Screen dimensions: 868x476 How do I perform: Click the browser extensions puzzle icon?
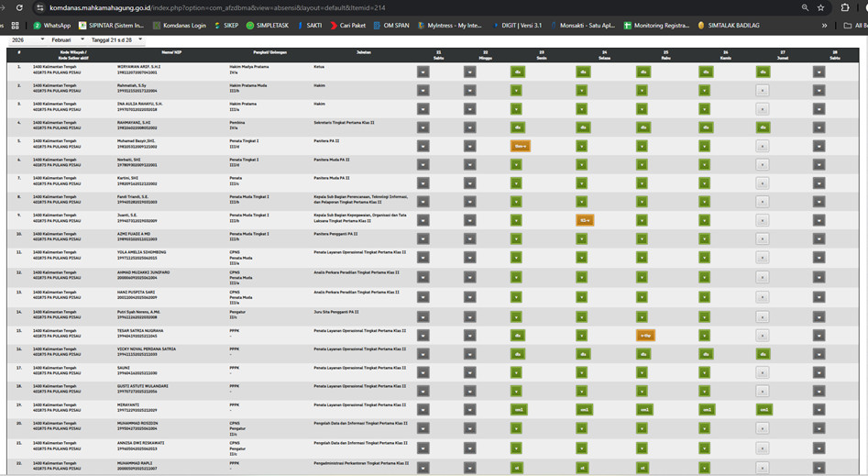click(844, 7)
